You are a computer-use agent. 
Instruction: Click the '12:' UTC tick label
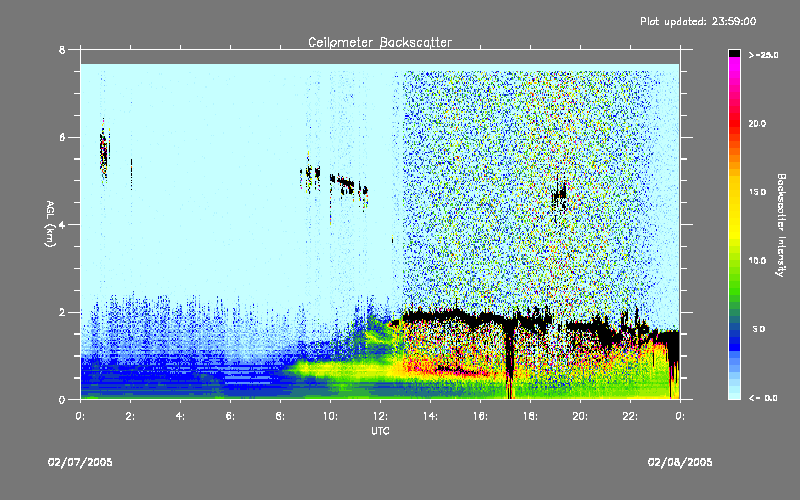(x=380, y=416)
